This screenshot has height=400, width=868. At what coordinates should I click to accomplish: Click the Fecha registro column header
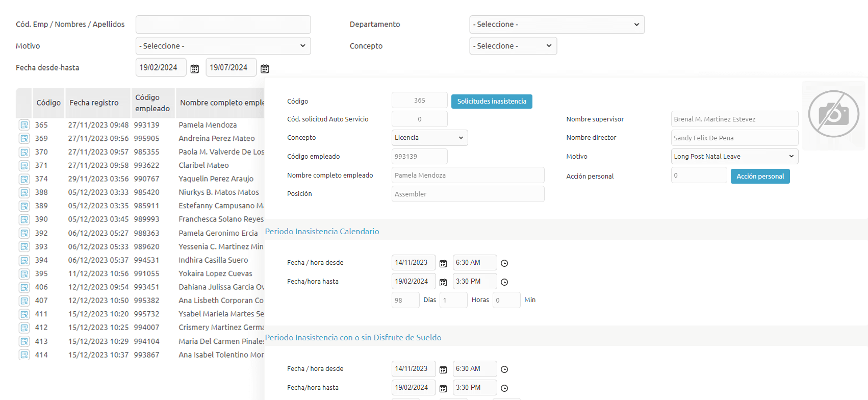pos(94,103)
